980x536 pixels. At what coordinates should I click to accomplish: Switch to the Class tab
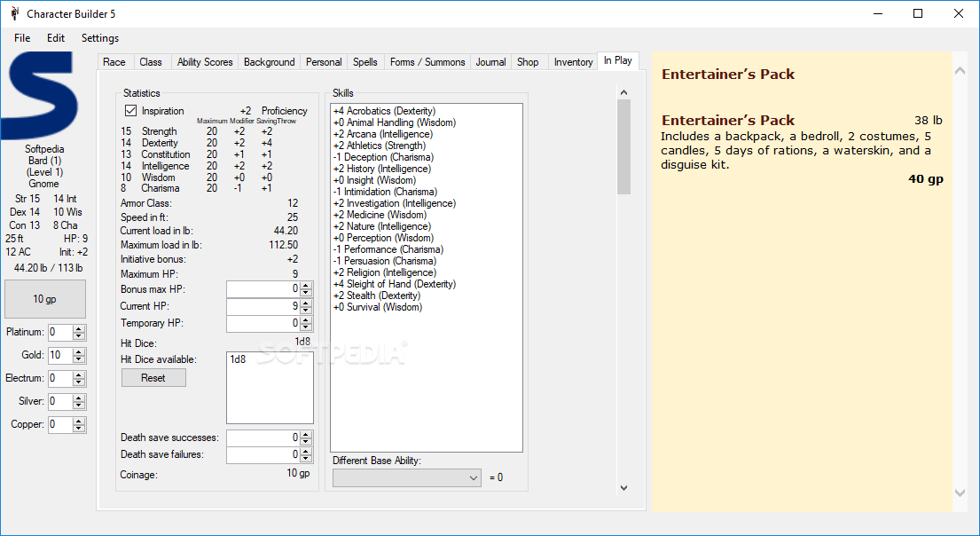151,62
